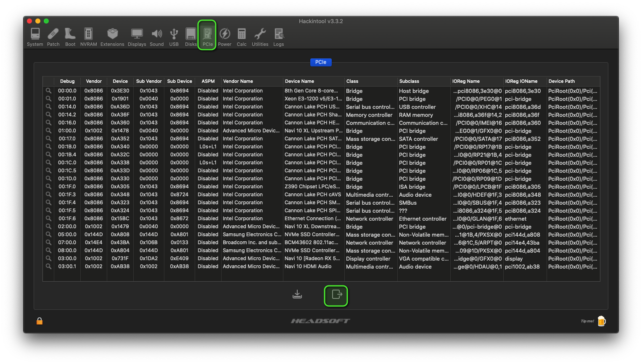
Task: Click the orange lock icon
Action: tap(40, 321)
